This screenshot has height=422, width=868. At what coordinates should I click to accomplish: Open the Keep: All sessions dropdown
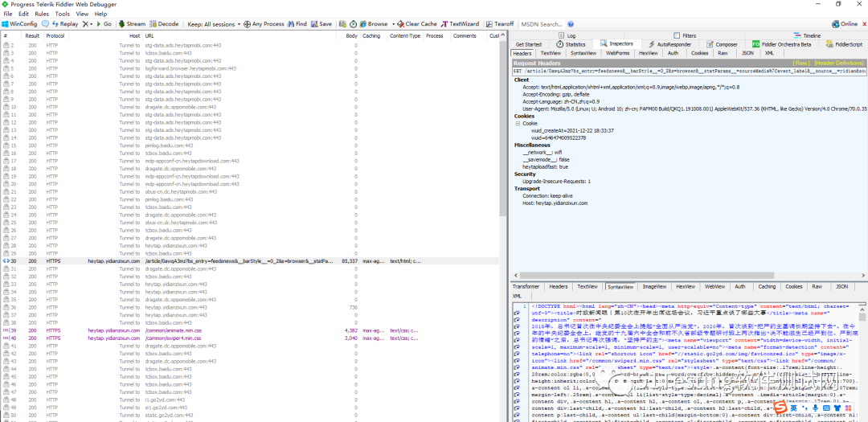(213, 24)
